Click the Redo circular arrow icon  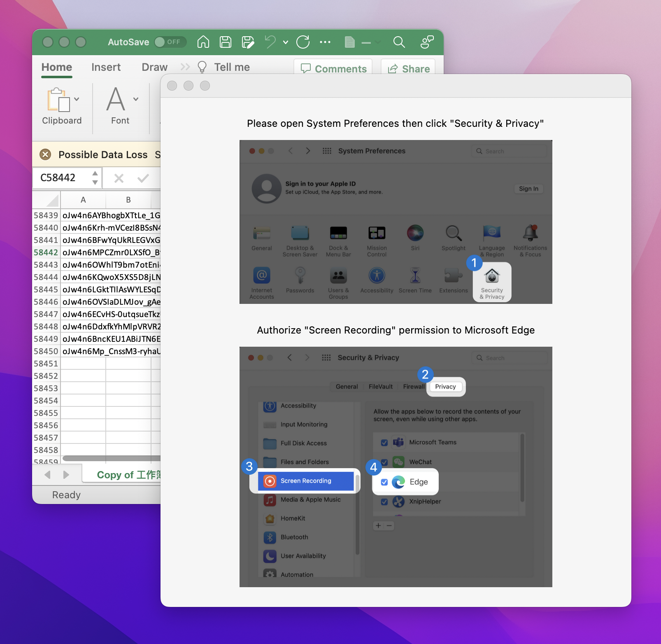303,42
